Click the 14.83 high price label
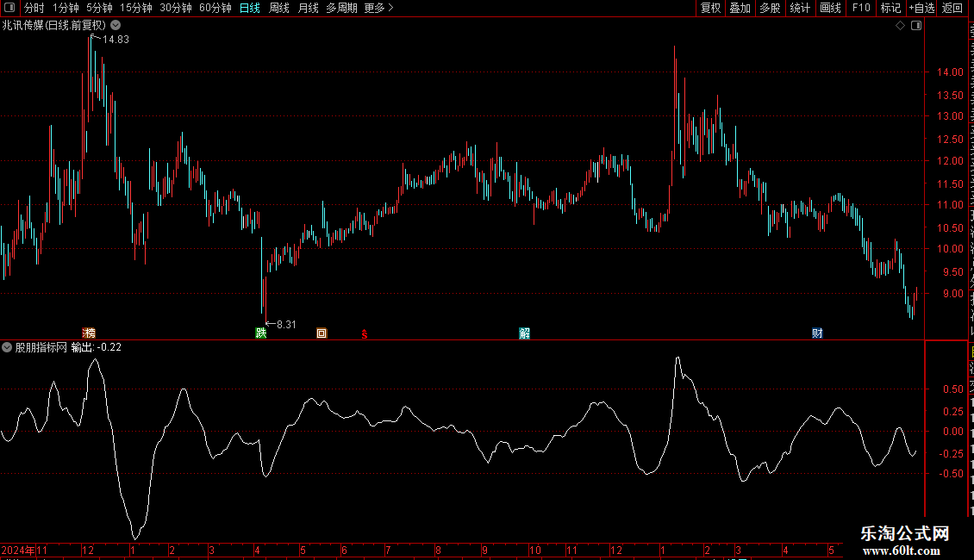 116,39
